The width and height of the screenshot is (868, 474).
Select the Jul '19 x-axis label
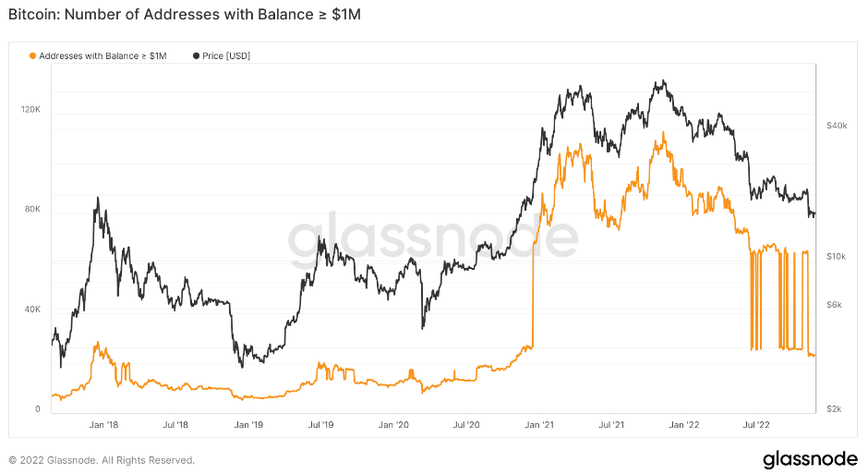(320, 425)
